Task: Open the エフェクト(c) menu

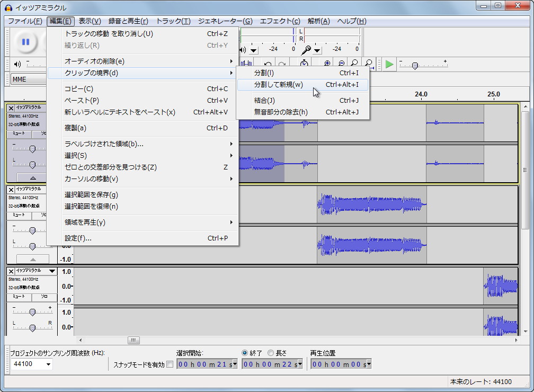Action: tap(280, 21)
